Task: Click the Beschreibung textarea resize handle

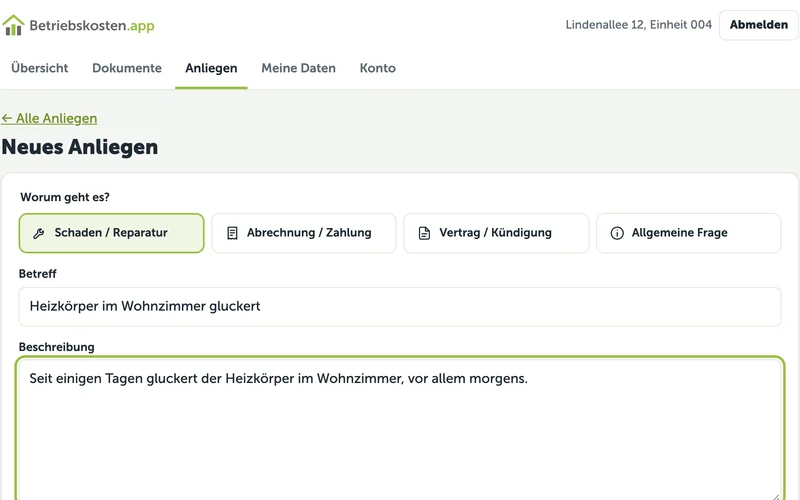Action: click(x=776, y=496)
